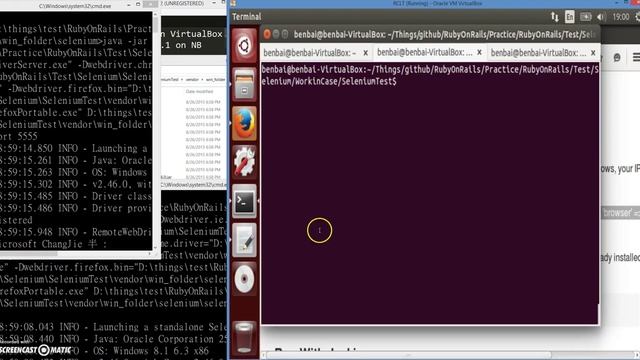640x360 pixels.
Task: Open System Settings gear-and-wrench launcher icon
Action: click(x=244, y=162)
